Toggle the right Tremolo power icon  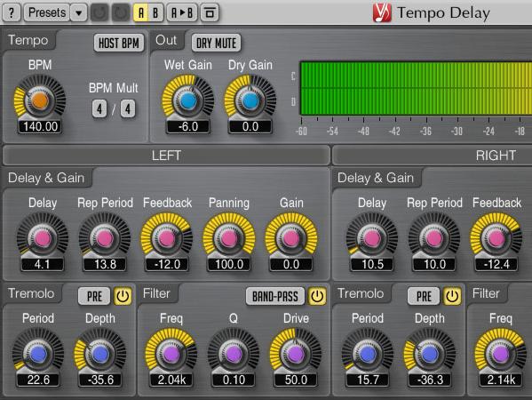click(452, 296)
